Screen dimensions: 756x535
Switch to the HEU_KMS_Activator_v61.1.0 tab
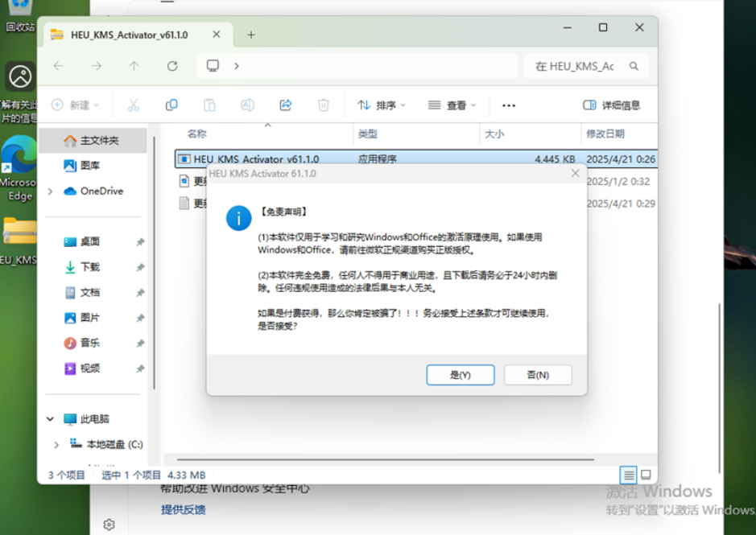pos(129,35)
